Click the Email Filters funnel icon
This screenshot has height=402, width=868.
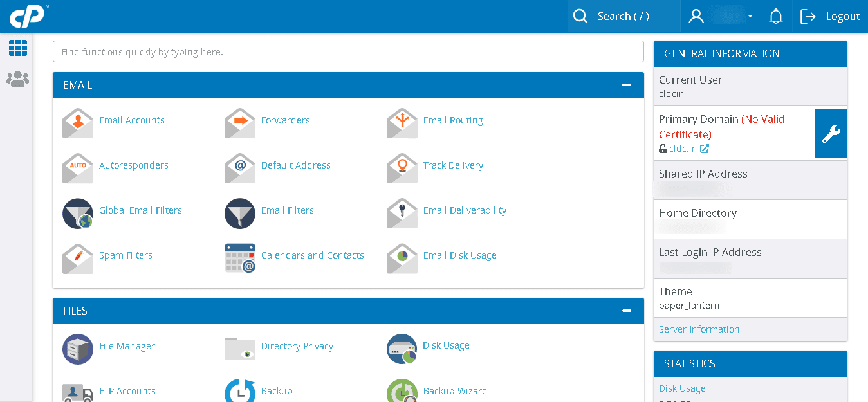coord(240,213)
